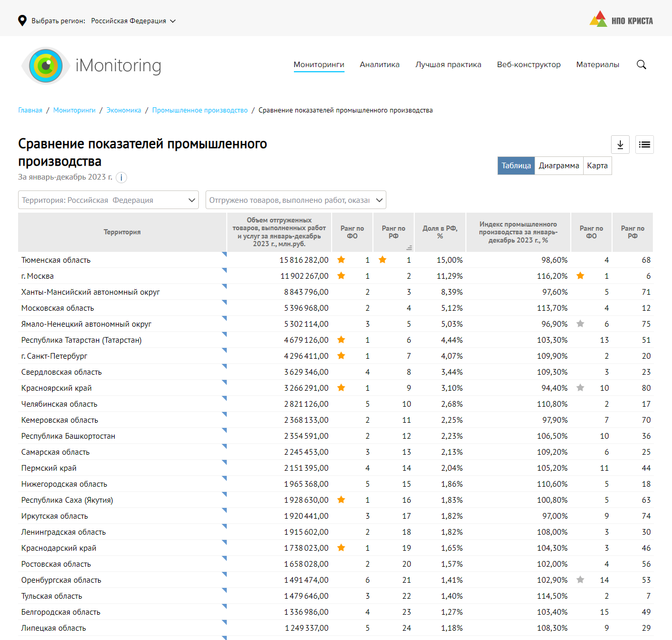672x640 pixels.
Task: Click the location pin icon
Action: [22, 21]
